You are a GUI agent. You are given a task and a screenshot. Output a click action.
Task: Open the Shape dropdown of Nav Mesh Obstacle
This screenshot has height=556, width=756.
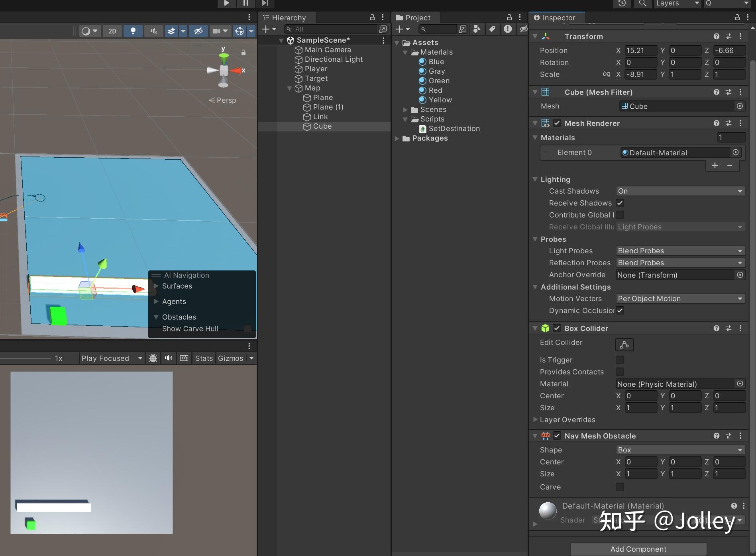coord(680,450)
